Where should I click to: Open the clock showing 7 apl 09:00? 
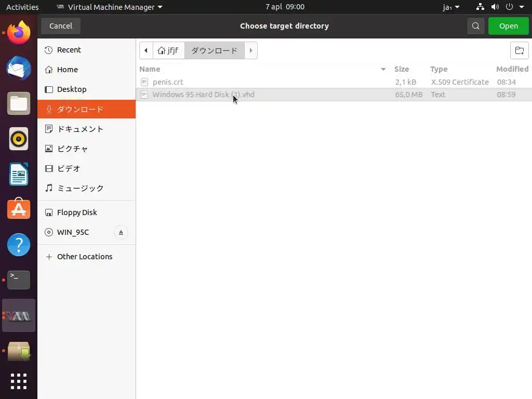[x=285, y=7]
